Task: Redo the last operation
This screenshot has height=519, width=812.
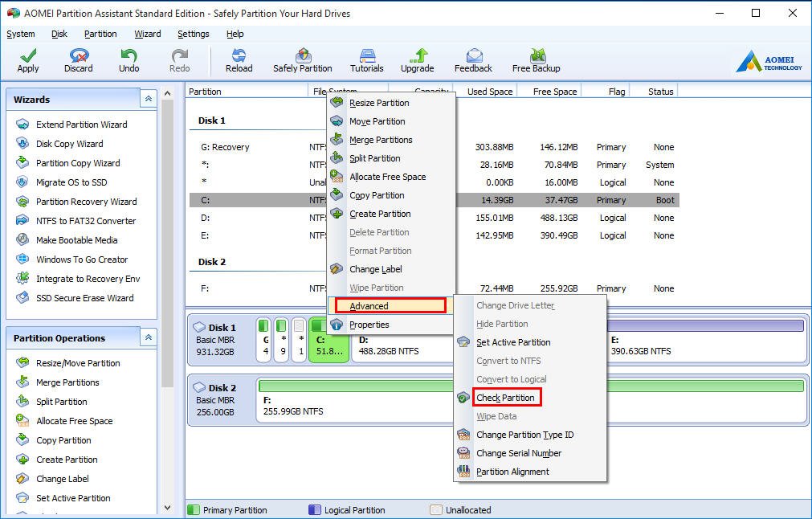Action: [178, 59]
